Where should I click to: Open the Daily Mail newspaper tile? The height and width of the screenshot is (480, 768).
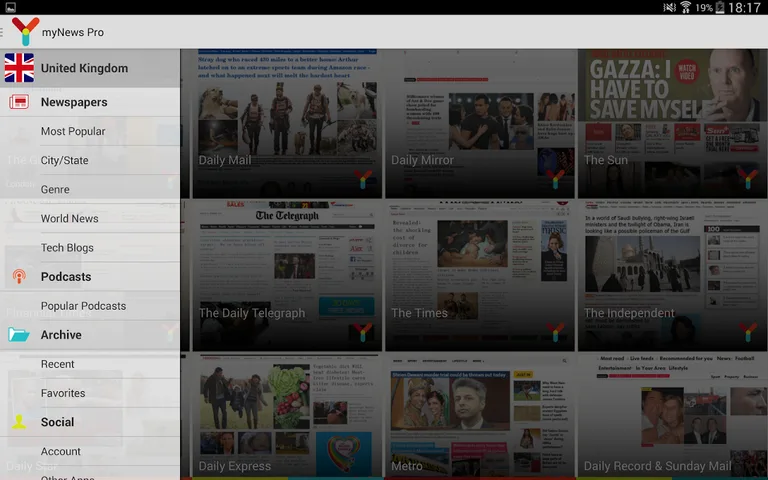287,123
